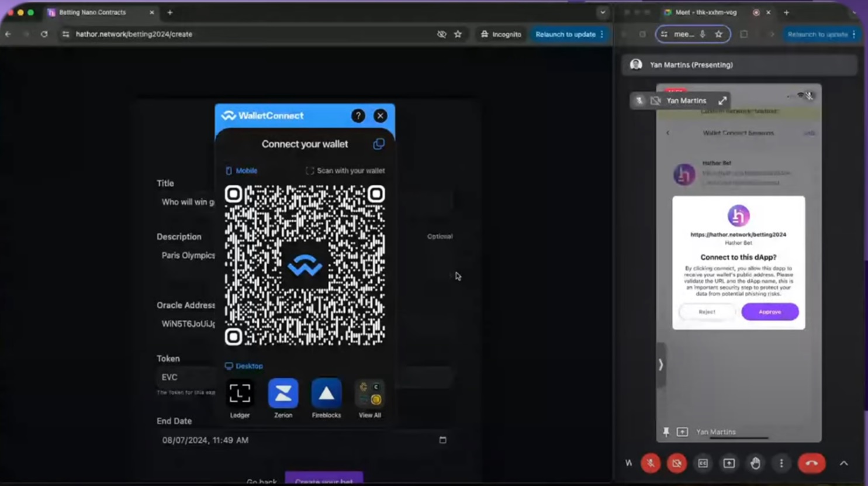Turn on captions in Meet
Screen dimensions: 868x486
coord(703,463)
